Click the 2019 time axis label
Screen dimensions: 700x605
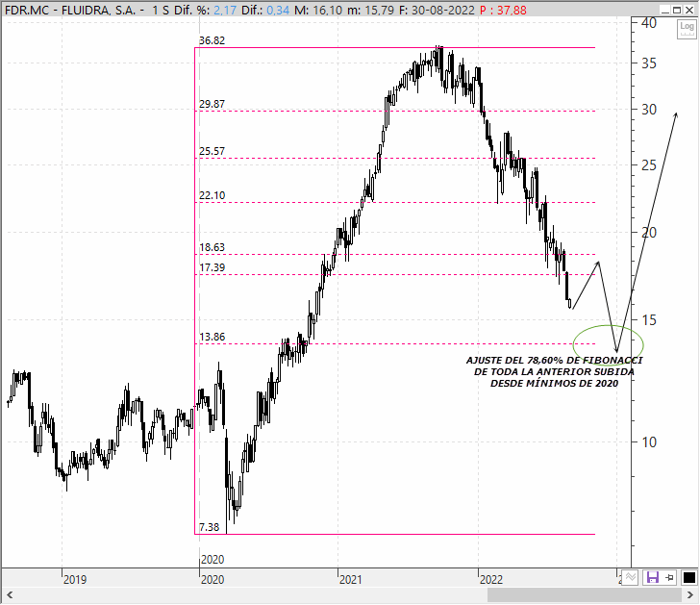[x=75, y=580]
